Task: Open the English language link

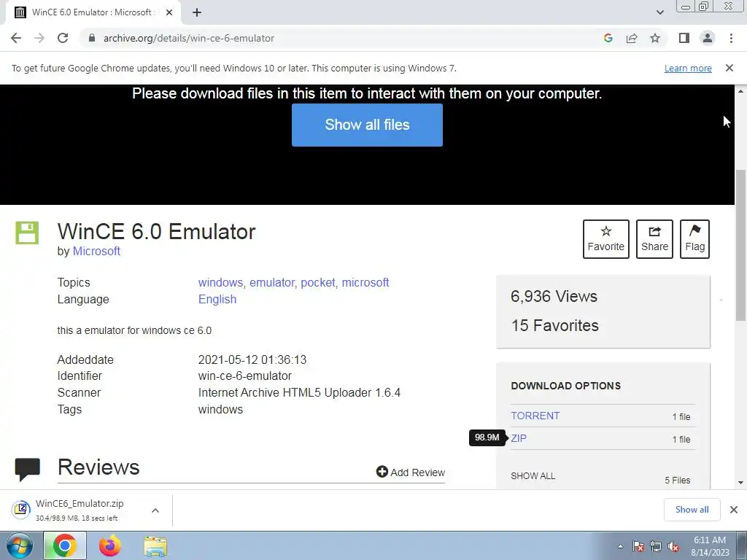Action: click(217, 299)
